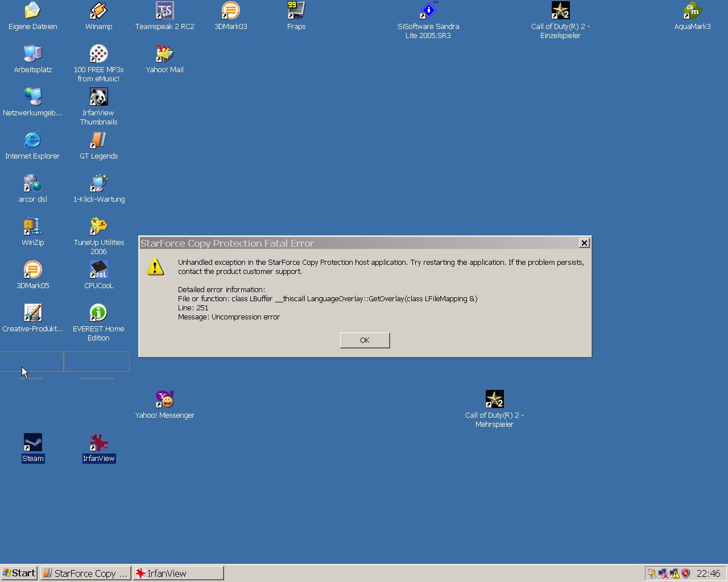Select the Yahoo! Mail icon
The height and width of the screenshot is (582, 728).
point(164,59)
